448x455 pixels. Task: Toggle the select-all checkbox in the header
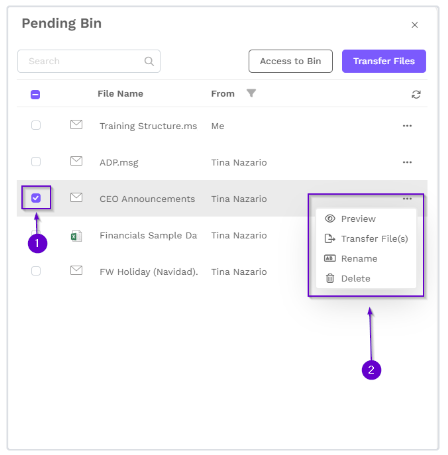(35, 95)
